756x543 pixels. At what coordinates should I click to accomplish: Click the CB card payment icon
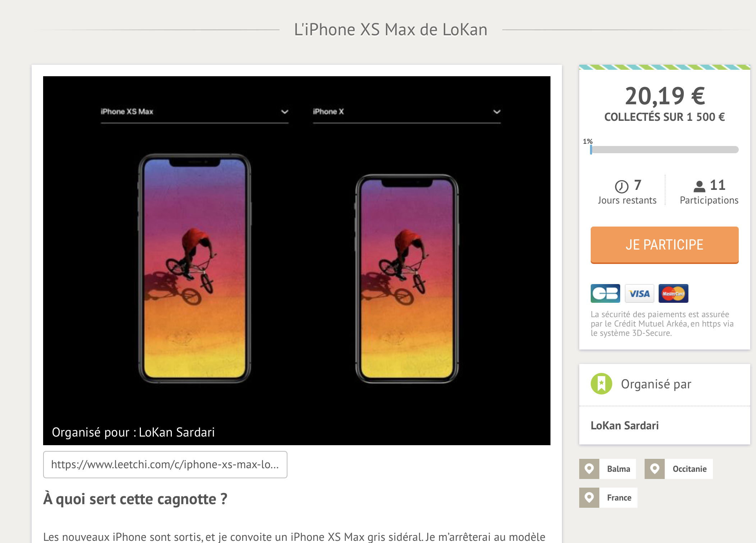coord(605,293)
